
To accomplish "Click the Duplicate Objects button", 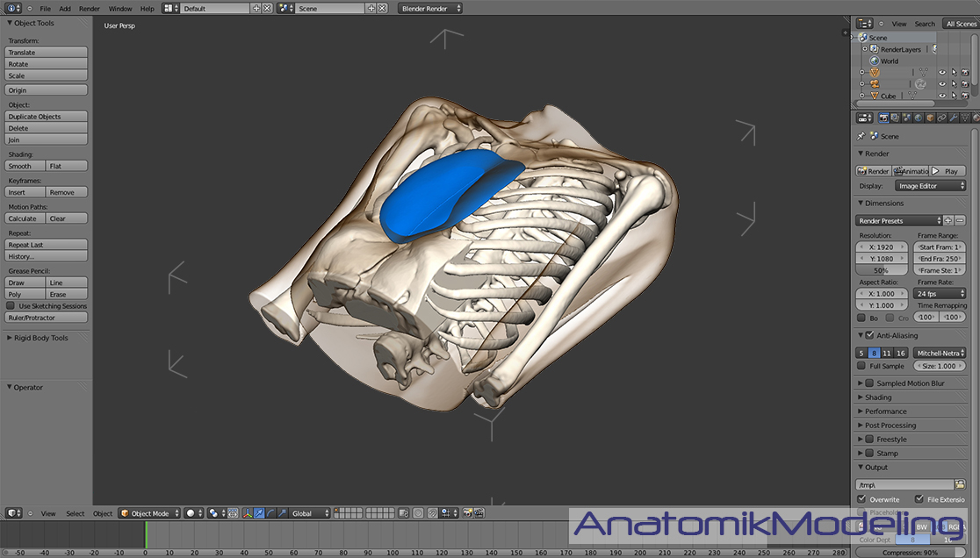I will tap(47, 117).
